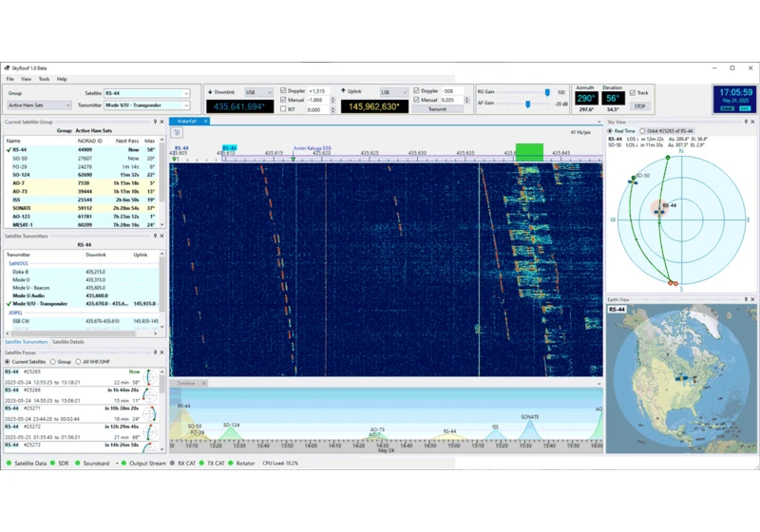Click the Satellite Data green status indicator
760x532 pixels.
(9, 464)
